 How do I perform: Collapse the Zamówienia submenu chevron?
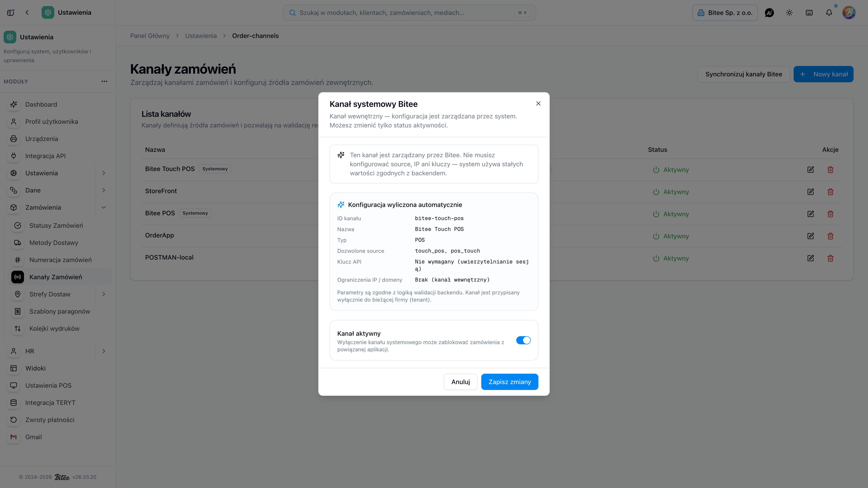click(104, 207)
